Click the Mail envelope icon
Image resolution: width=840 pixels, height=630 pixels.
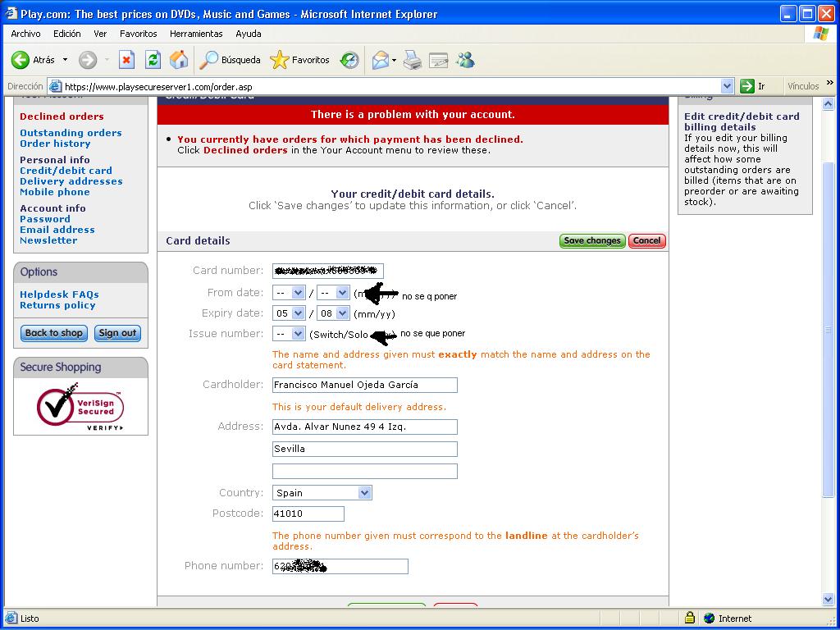[x=381, y=60]
